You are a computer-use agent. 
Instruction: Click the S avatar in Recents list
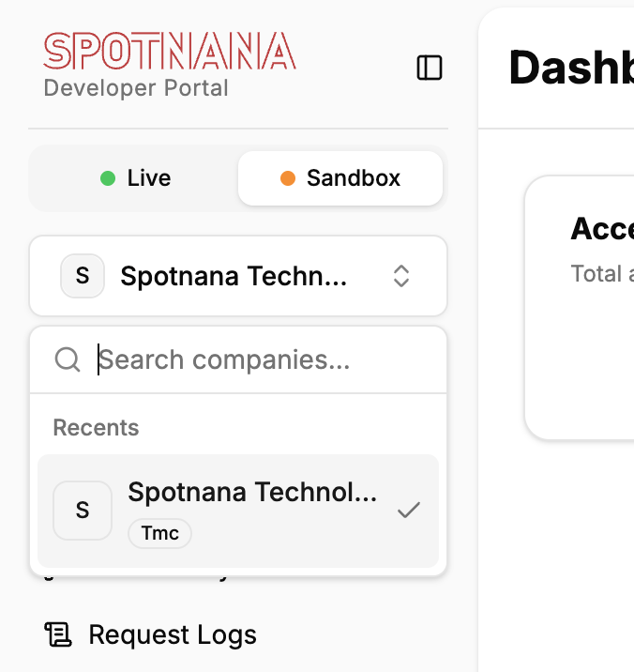click(83, 510)
